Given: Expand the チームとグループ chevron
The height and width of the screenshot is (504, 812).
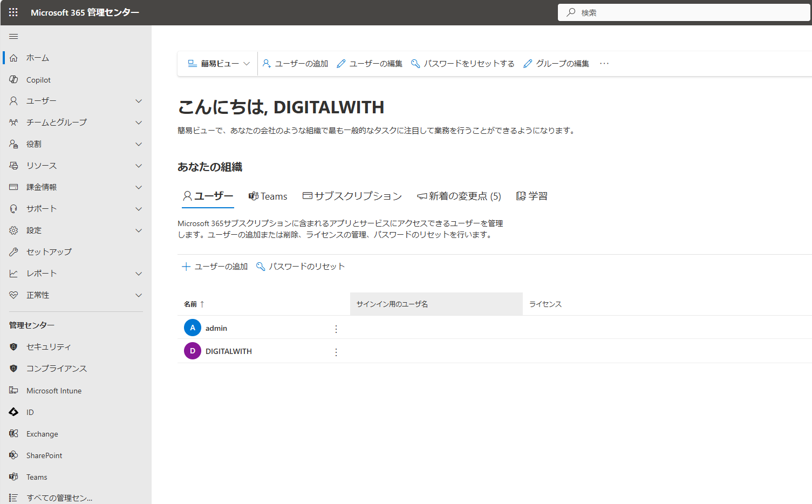Looking at the screenshot, I should click(139, 122).
